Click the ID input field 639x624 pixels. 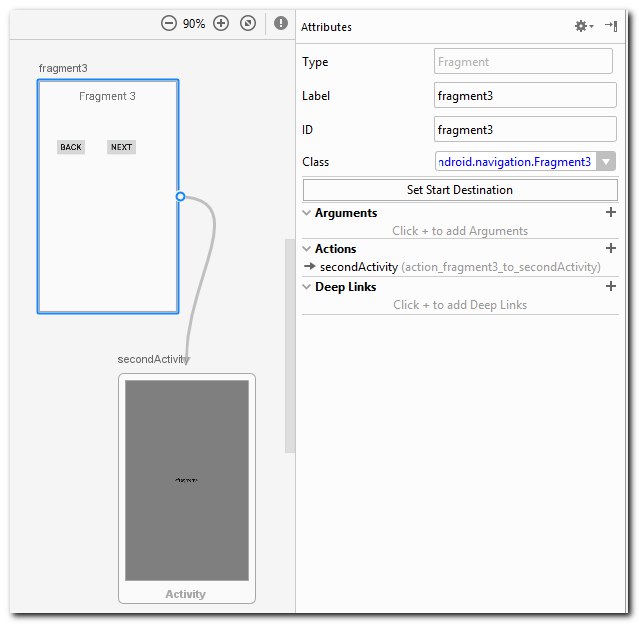[525, 129]
